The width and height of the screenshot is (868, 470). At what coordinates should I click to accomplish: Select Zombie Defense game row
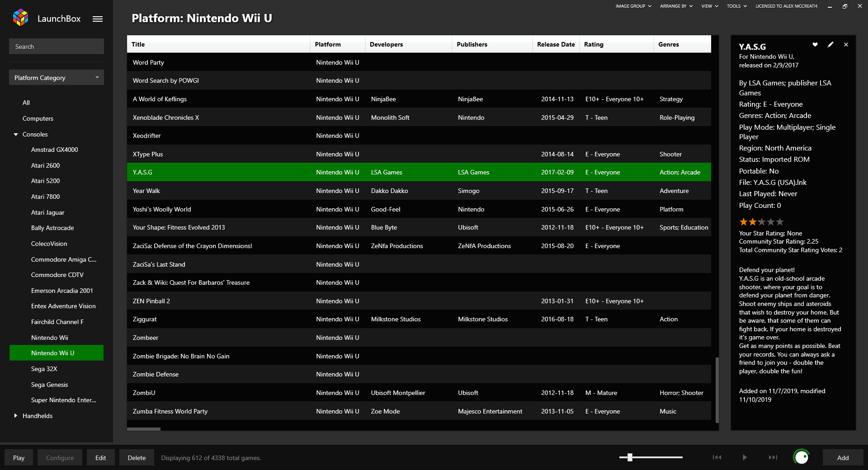(419, 374)
